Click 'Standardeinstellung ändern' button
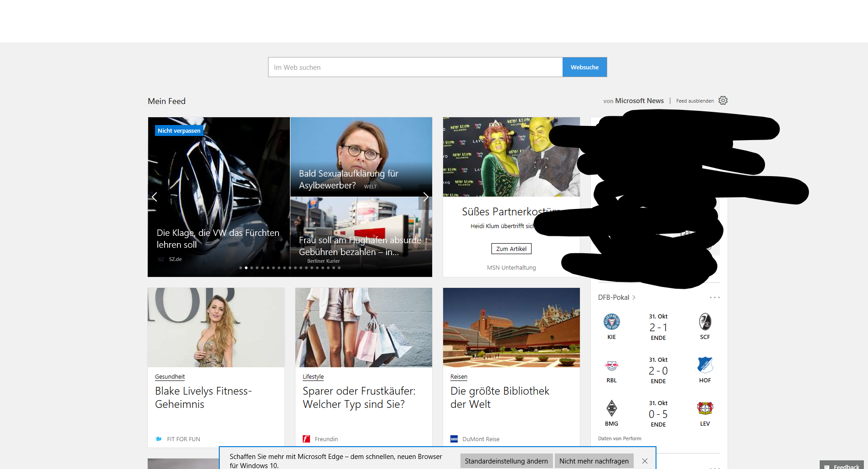 (506, 461)
